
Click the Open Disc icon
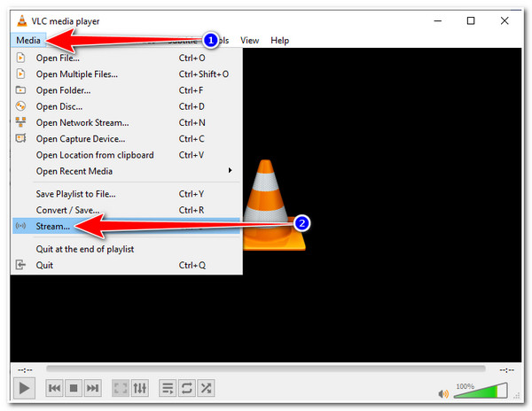[20, 106]
